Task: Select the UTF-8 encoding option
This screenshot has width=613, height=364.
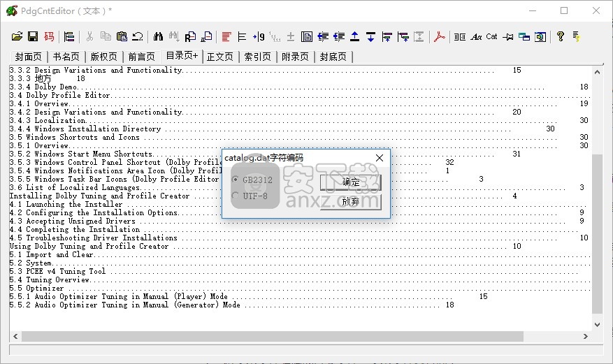Action: click(250, 196)
